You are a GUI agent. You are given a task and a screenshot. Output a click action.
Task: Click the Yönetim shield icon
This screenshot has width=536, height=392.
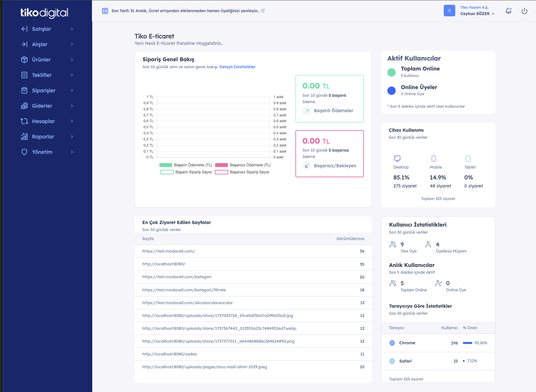[24, 152]
